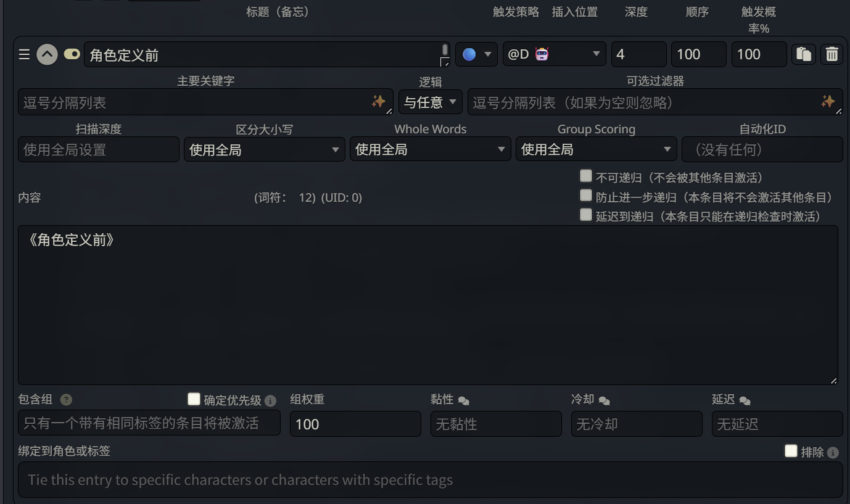Click the info icon next to 确定优先级
Image resolution: width=850 pixels, height=504 pixels.
click(270, 400)
